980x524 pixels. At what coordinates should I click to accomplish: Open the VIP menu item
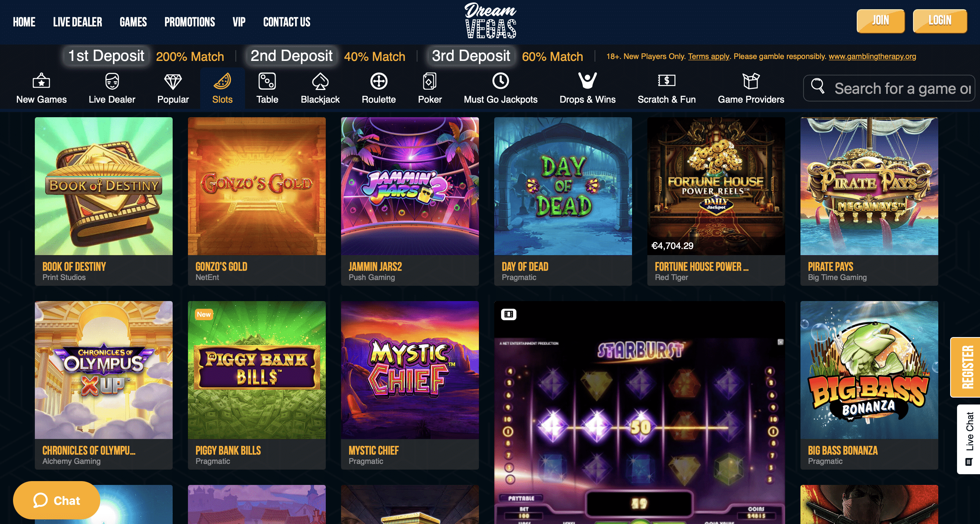[239, 22]
